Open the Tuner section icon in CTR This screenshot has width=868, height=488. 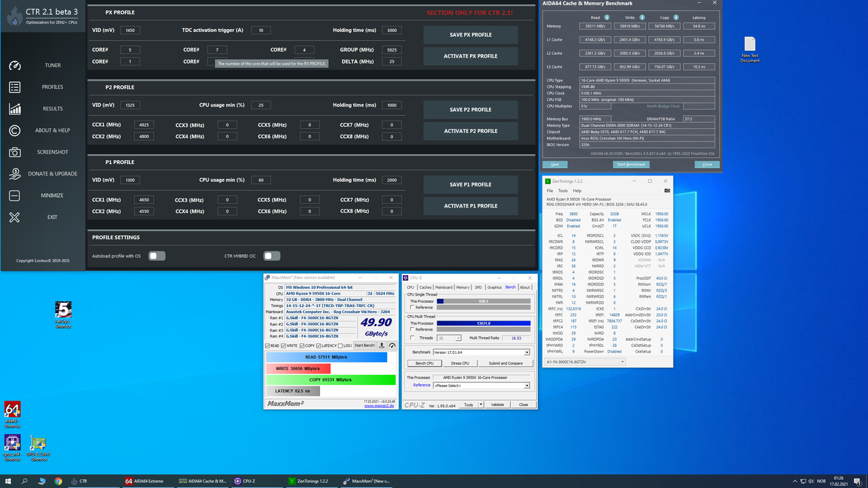point(15,65)
